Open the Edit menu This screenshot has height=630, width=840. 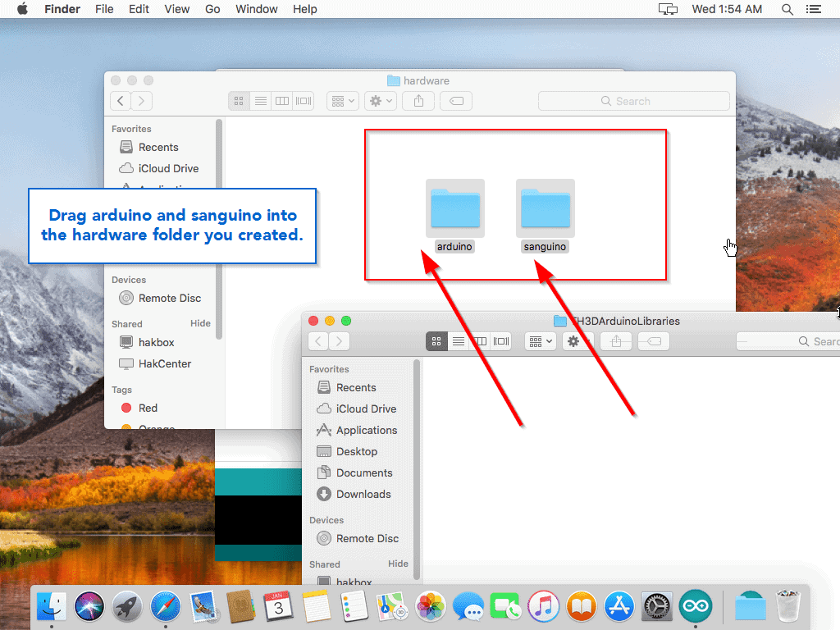click(139, 9)
